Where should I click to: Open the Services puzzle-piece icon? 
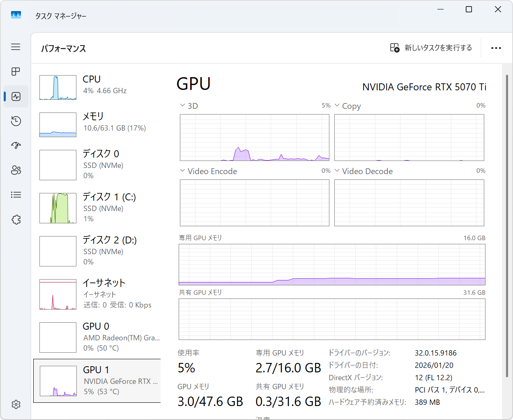pyautogui.click(x=16, y=220)
